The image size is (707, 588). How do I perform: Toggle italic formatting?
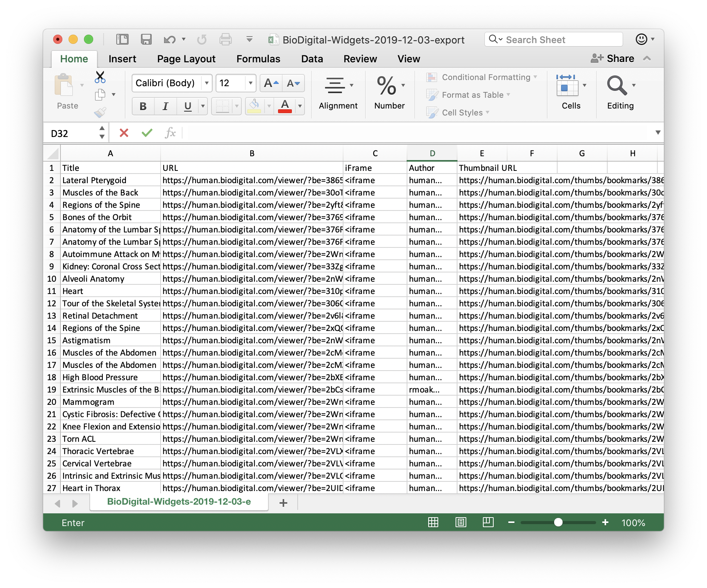166,106
